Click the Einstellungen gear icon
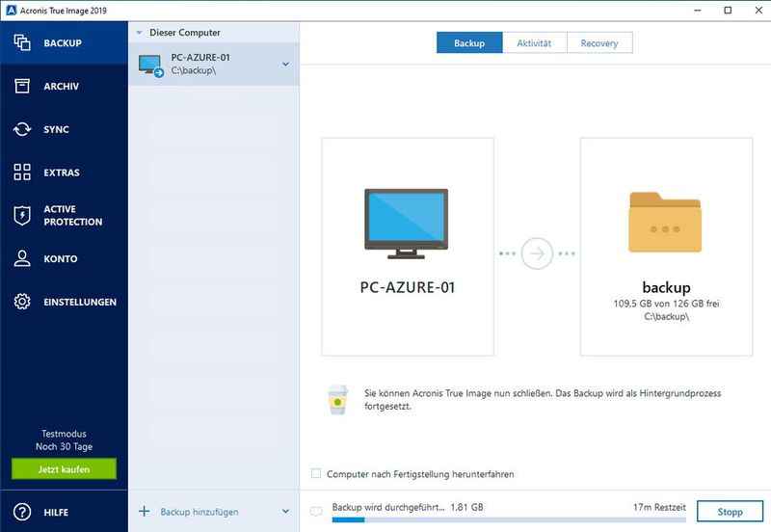The height and width of the screenshot is (532, 771). click(22, 302)
